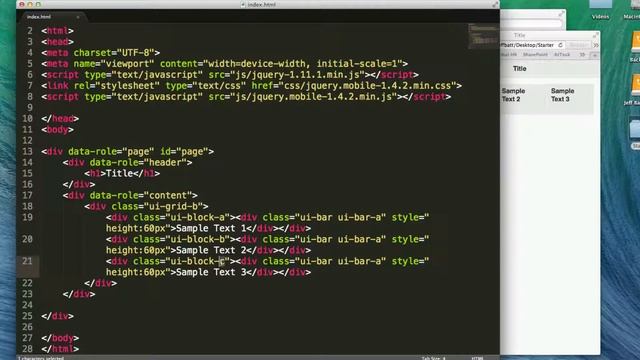Click the reload icon in browser address bar
The width and height of the screenshot is (640, 360).
coord(560,45)
